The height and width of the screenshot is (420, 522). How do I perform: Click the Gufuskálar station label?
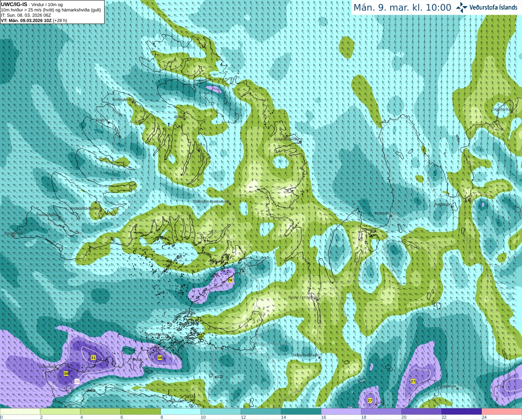[48, 367]
